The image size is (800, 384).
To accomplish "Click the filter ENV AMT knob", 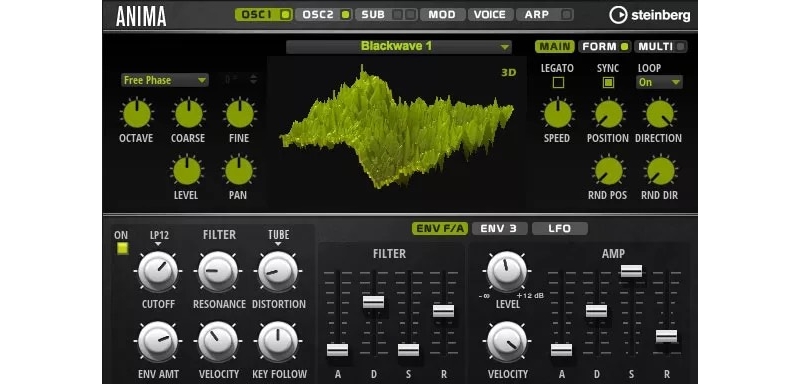I will [158, 341].
